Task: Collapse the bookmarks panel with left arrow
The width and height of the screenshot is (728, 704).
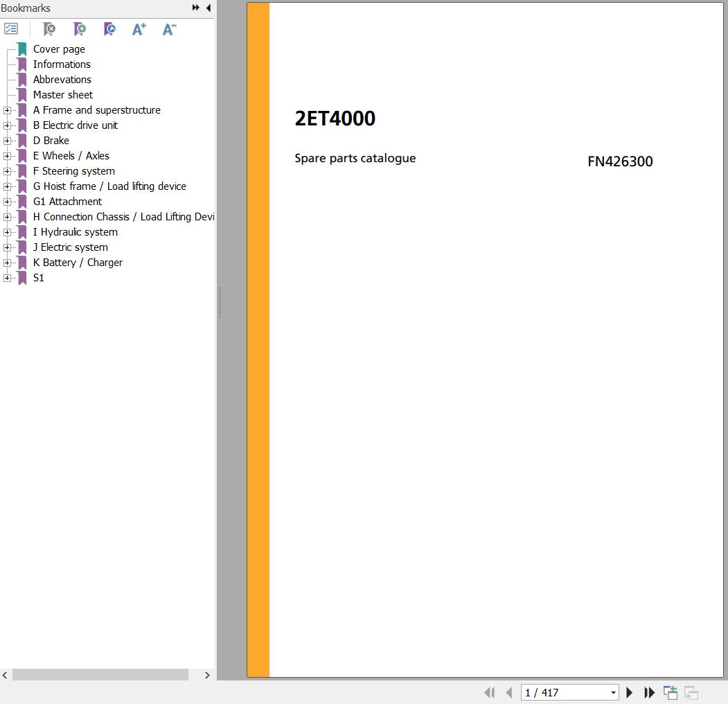Action: pos(208,8)
